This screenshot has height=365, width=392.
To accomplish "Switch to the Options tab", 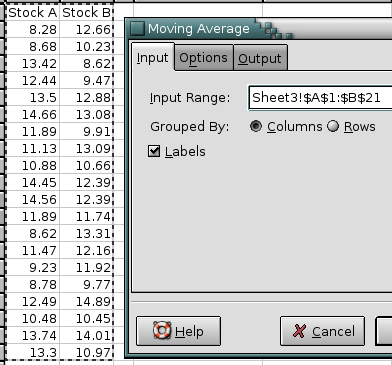I will click(x=204, y=58).
